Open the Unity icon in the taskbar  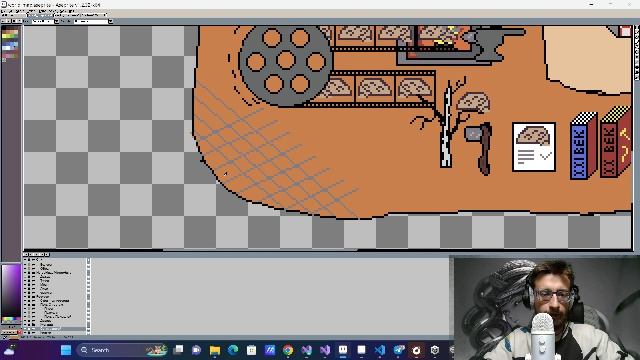click(435, 350)
